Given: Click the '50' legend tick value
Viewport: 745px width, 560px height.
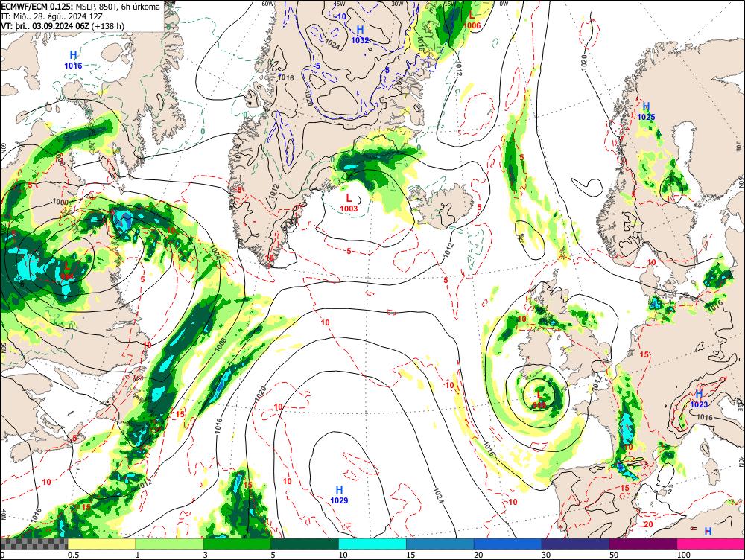Looking at the screenshot, I should [614, 555].
